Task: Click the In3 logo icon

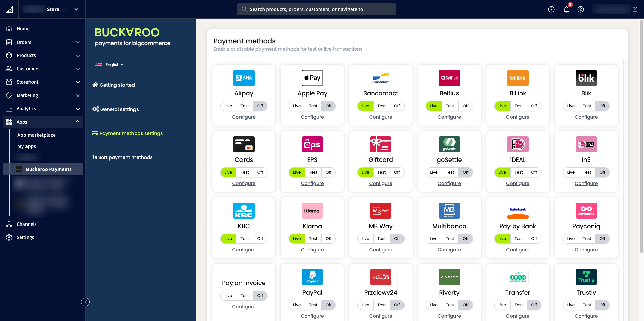Action: tap(586, 144)
